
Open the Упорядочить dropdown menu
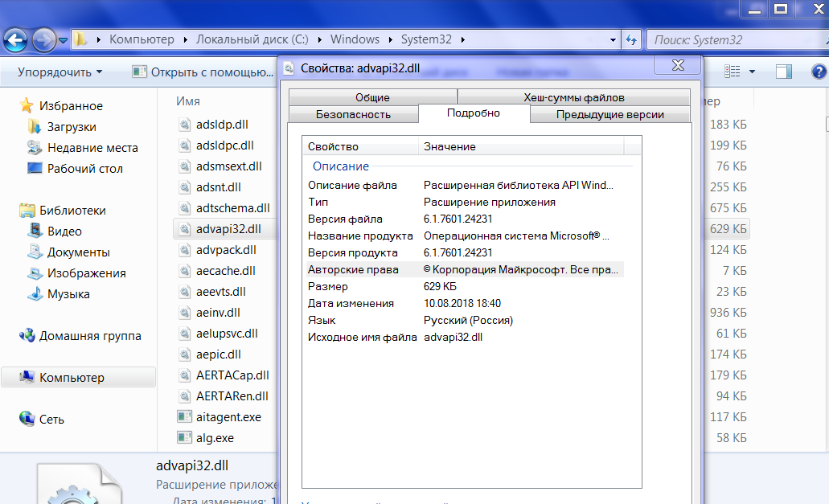pos(60,72)
